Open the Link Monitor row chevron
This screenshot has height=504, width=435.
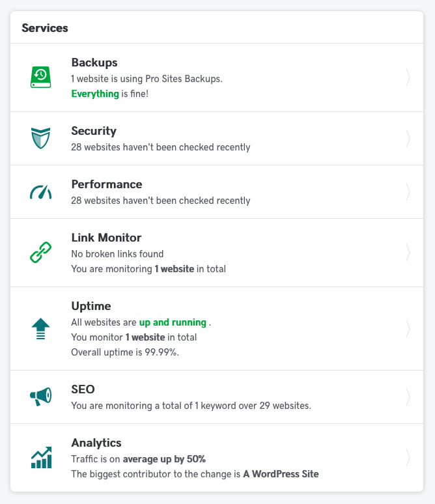coord(408,253)
